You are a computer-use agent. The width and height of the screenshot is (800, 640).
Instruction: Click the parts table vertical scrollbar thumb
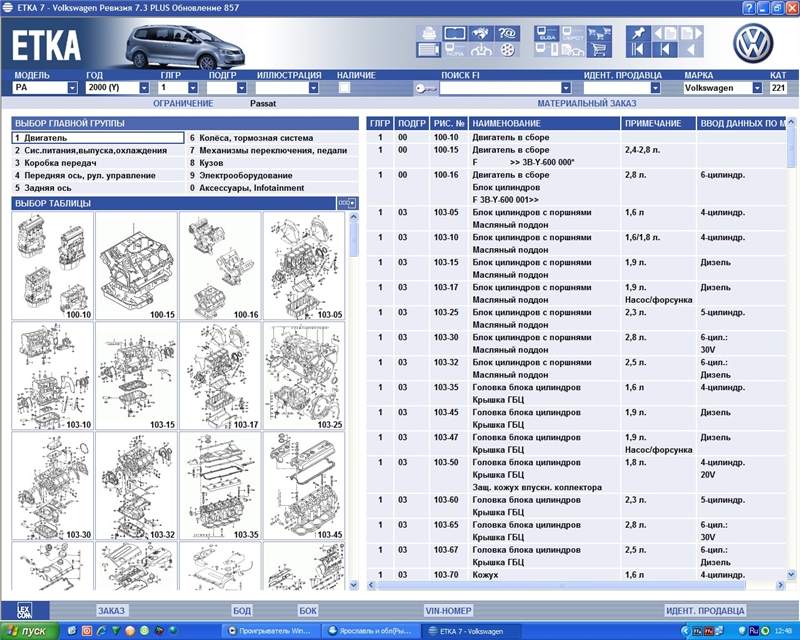click(x=791, y=148)
